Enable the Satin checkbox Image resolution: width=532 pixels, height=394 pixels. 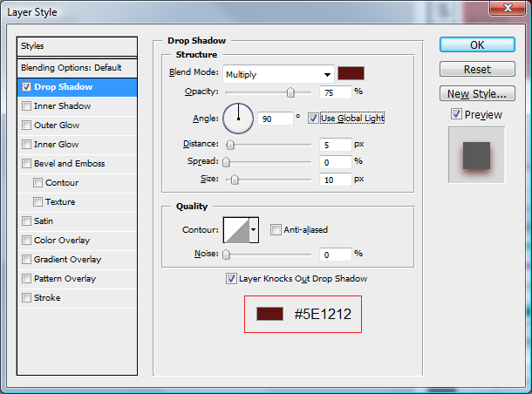point(26,221)
